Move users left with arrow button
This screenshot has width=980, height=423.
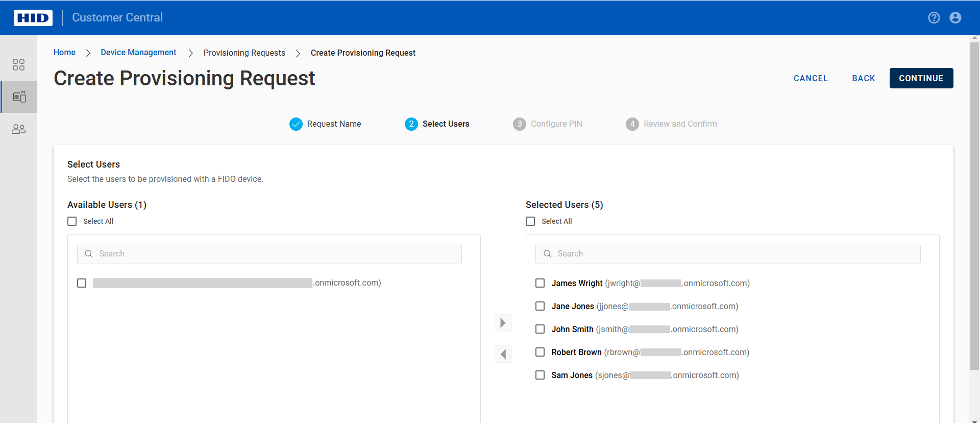(503, 354)
